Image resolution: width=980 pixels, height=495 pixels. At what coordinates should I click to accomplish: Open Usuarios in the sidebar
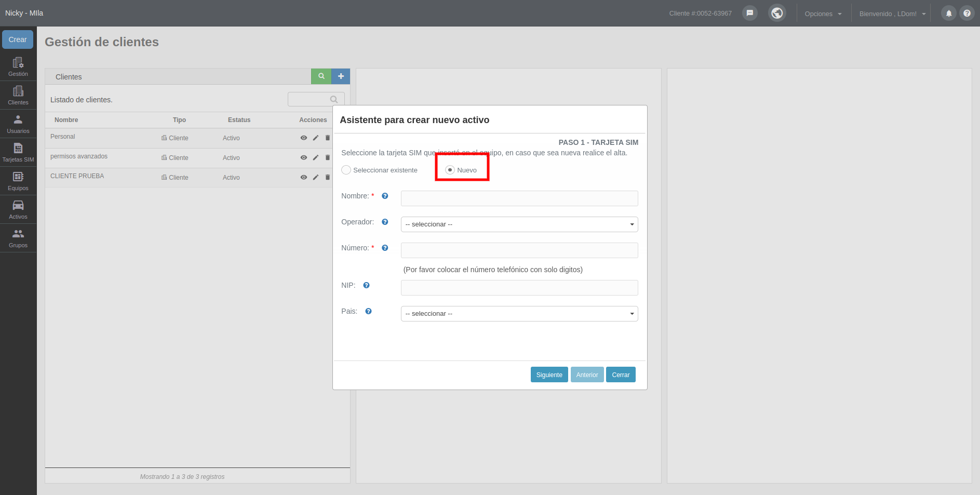(x=18, y=124)
